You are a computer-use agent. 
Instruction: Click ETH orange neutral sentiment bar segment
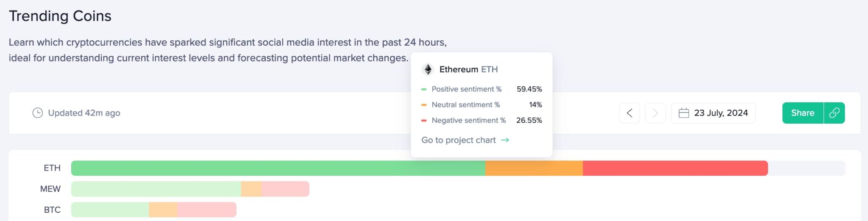tap(534, 168)
